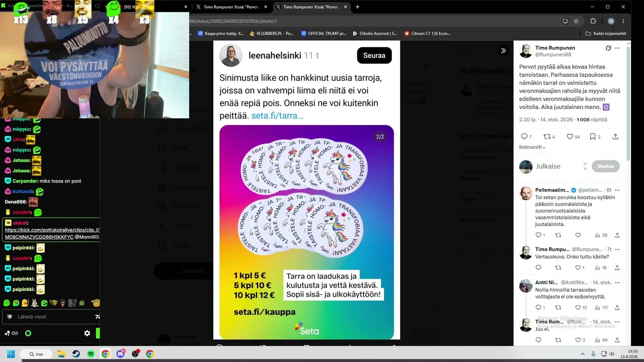644x362 pixels.
Task: Open the @Rumpunen88 profile handle
Action: [553, 54]
